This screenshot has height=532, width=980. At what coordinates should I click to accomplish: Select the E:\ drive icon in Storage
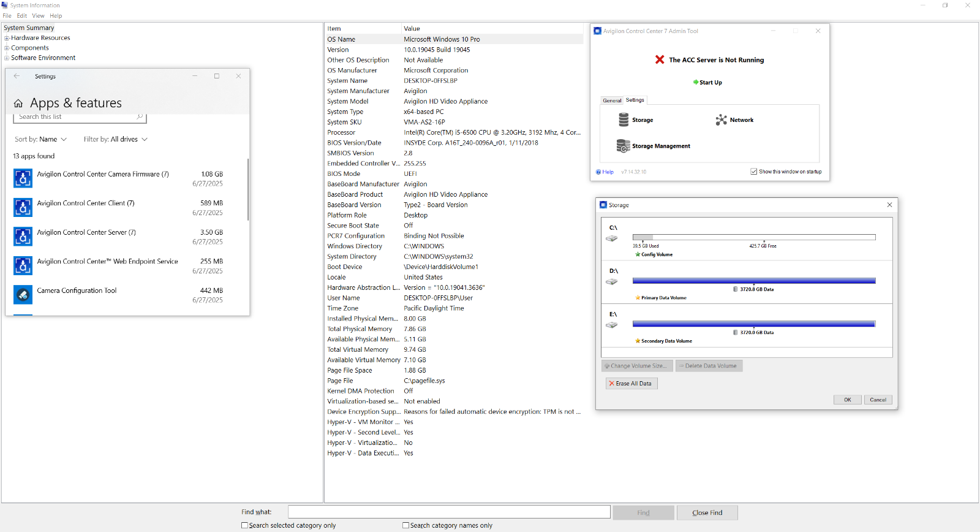[x=611, y=325]
